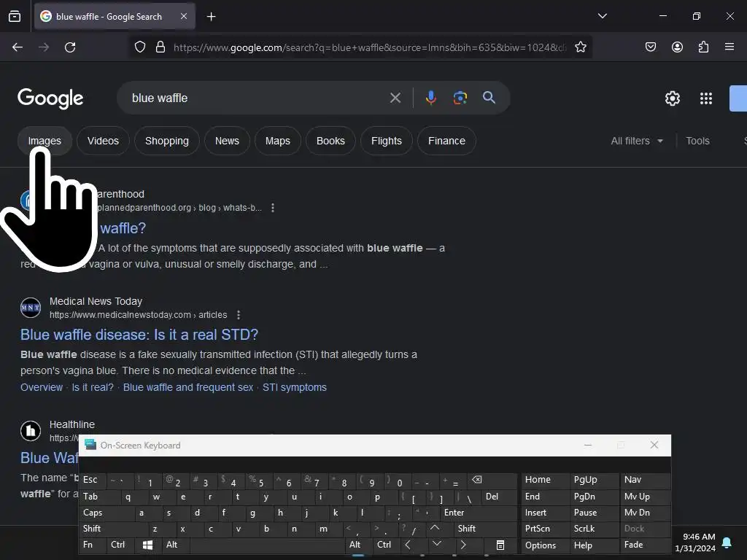Click the site security padlock icon
747x560 pixels.
coord(160,47)
